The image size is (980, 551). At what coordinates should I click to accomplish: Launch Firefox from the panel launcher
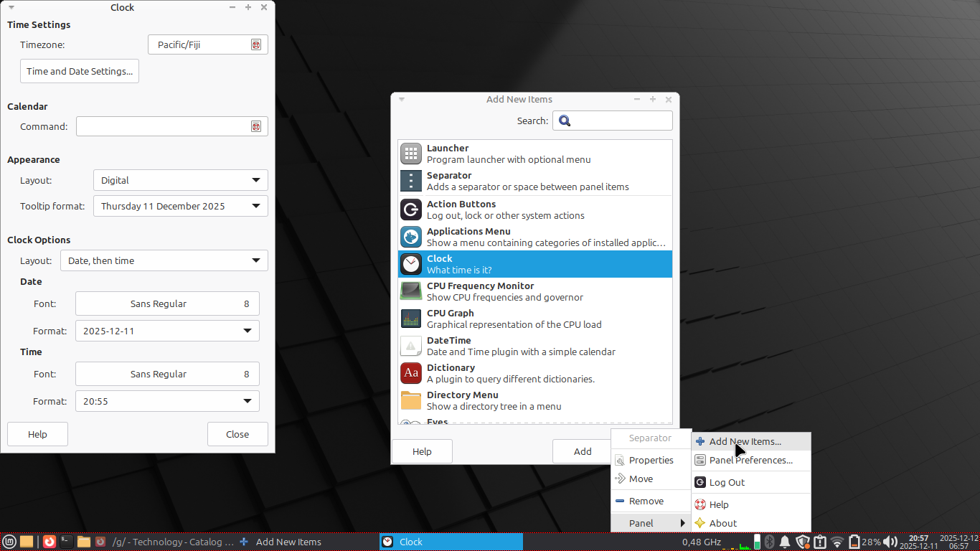(x=49, y=542)
